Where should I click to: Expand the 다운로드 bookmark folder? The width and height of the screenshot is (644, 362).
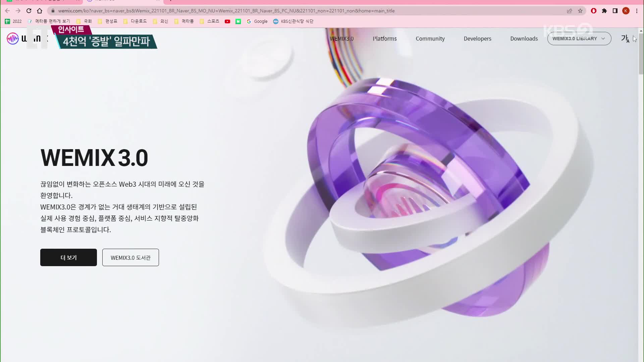135,21
